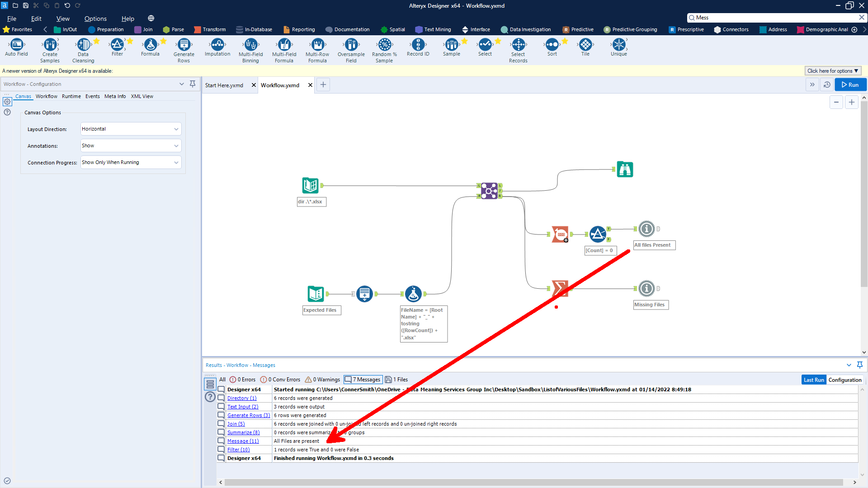The image size is (868, 488).
Task: Run the workflow
Action: [x=850, y=84]
